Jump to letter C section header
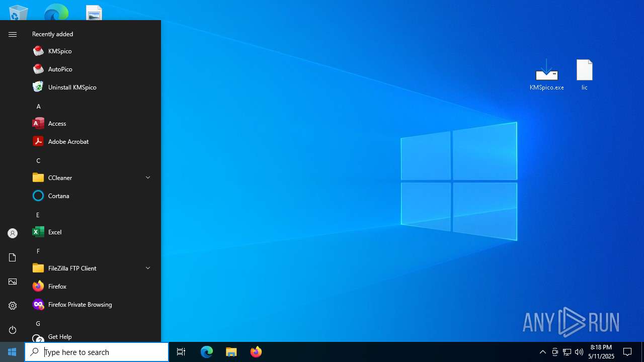The height and width of the screenshot is (362, 644). pos(38,161)
